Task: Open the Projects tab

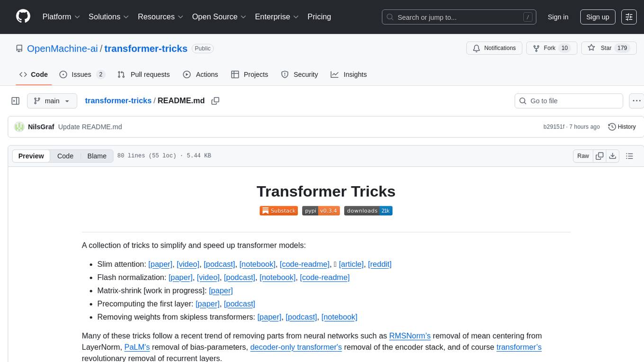Action: 250,74
